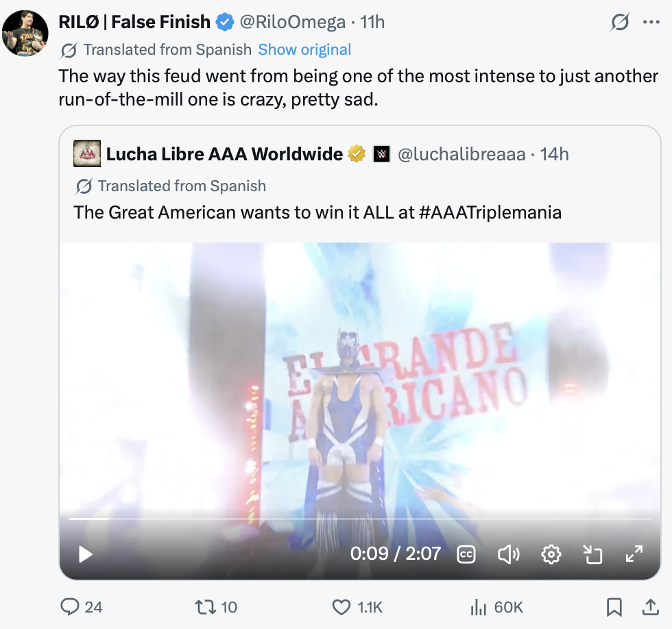
Task: Click the Grok icon beside more options
Action: point(620,22)
